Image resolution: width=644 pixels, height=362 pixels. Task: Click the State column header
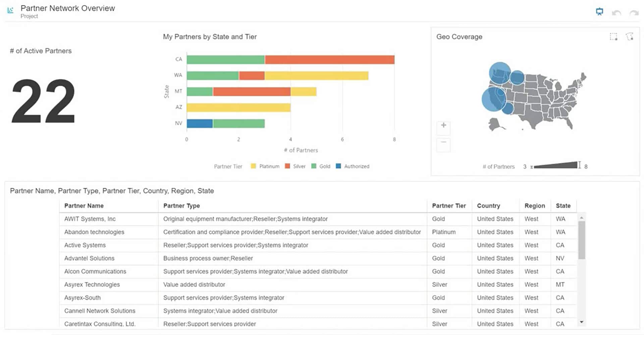pos(563,206)
